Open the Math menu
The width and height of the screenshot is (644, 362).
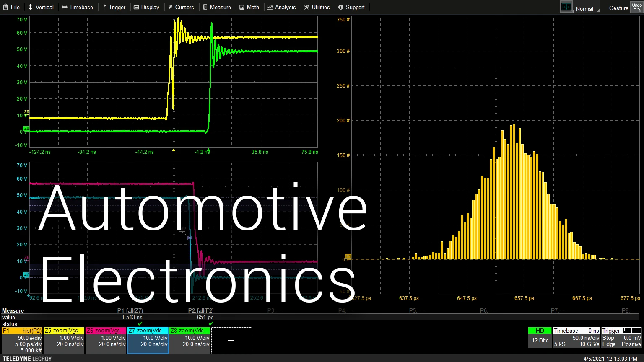point(249,7)
